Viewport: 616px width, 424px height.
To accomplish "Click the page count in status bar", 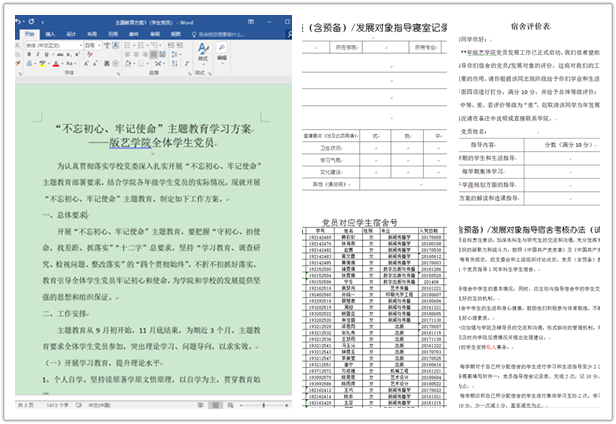I will pos(26,405).
